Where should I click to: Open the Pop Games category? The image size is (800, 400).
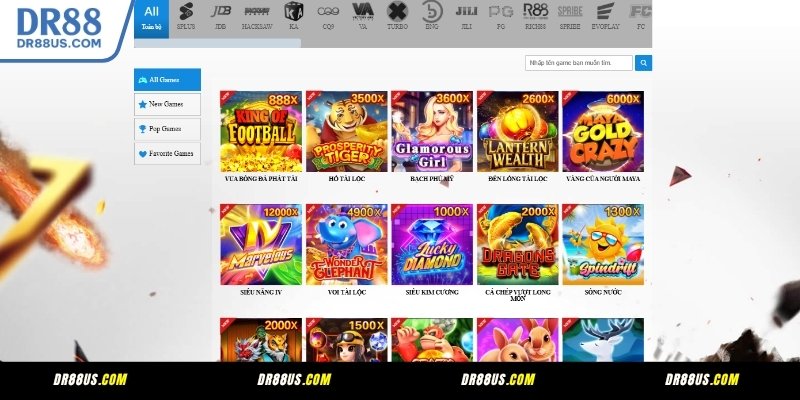[167, 129]
